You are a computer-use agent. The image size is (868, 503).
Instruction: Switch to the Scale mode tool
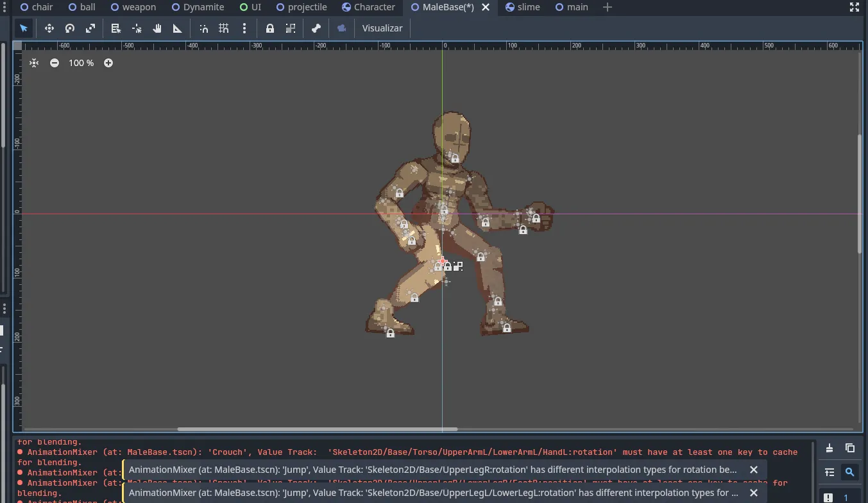[90, 28]
